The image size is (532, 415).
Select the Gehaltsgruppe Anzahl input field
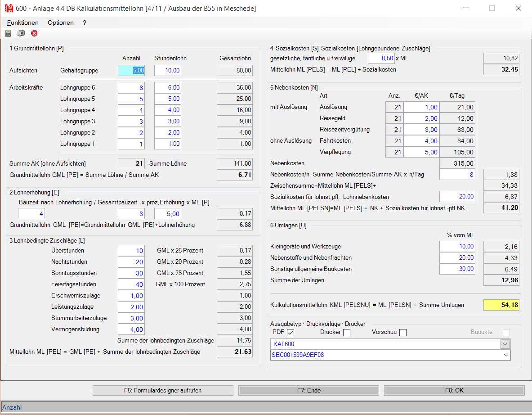tap(131, 70)
